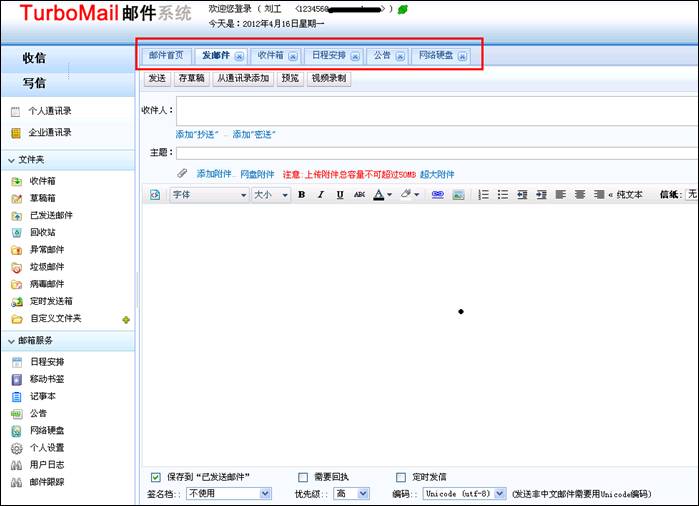Uncheck 保存到"已发送邮件" checkbox

click(x=155, y=477)
